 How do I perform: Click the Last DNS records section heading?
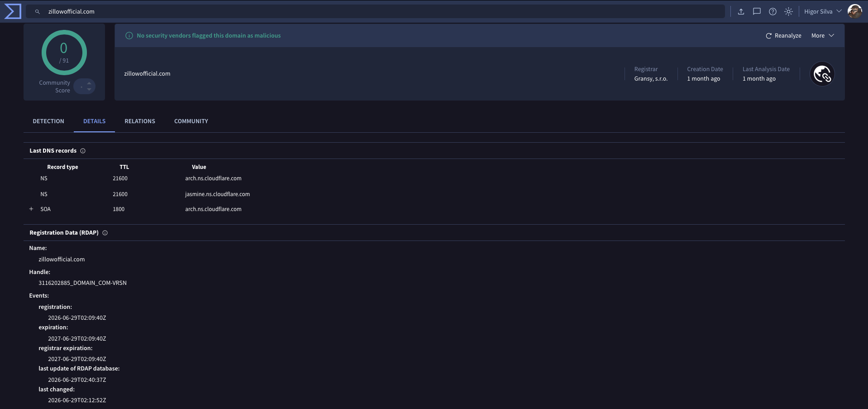point(53,151)
